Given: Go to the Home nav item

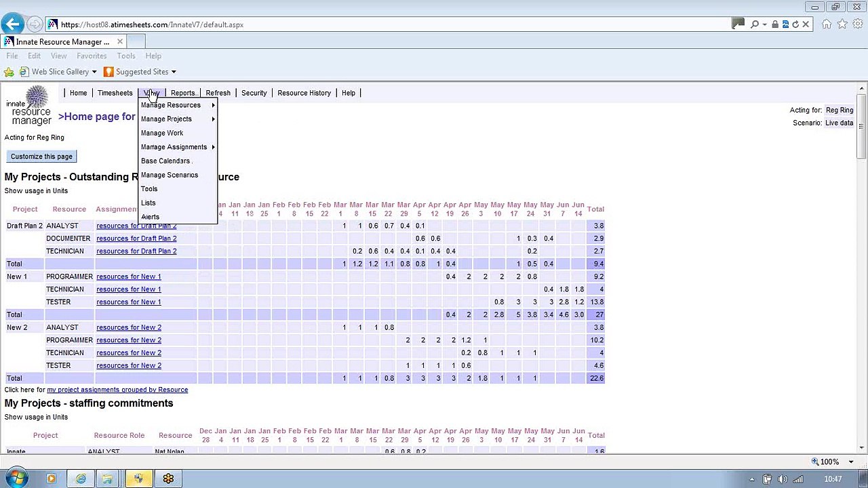Looking at the screenshot, I should 79,93.
